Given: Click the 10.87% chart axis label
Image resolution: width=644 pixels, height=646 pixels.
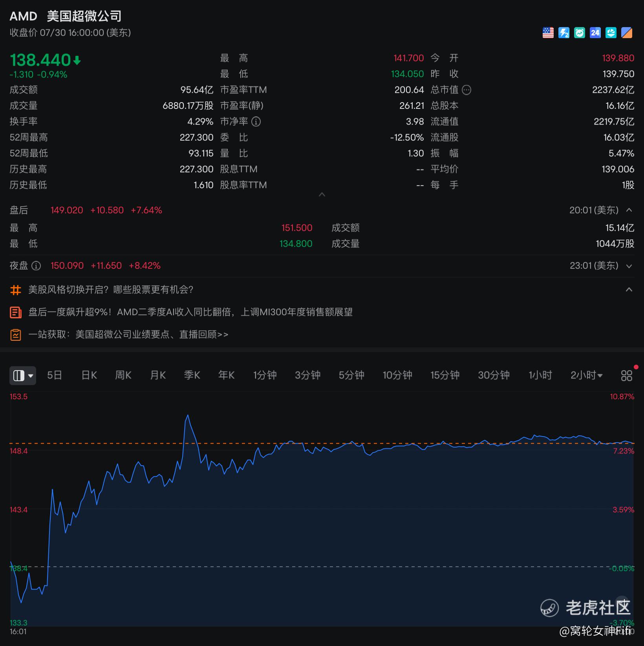Looking at the screenshot, I should (622, 397).
